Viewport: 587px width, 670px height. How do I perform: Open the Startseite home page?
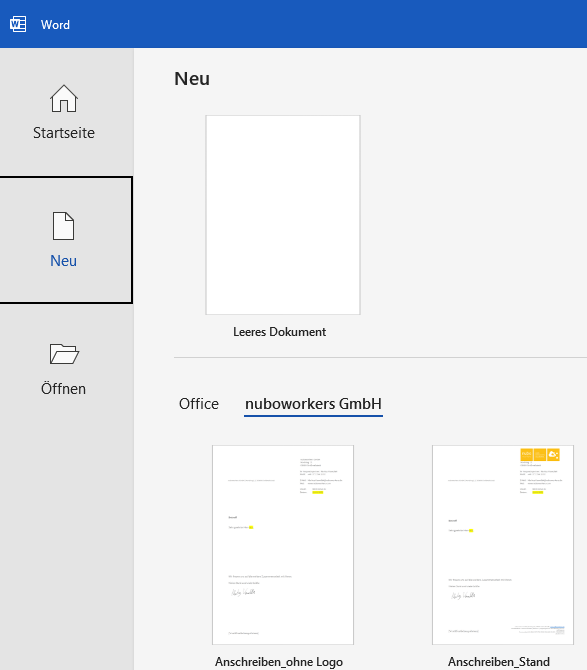[x=64, y=112]
